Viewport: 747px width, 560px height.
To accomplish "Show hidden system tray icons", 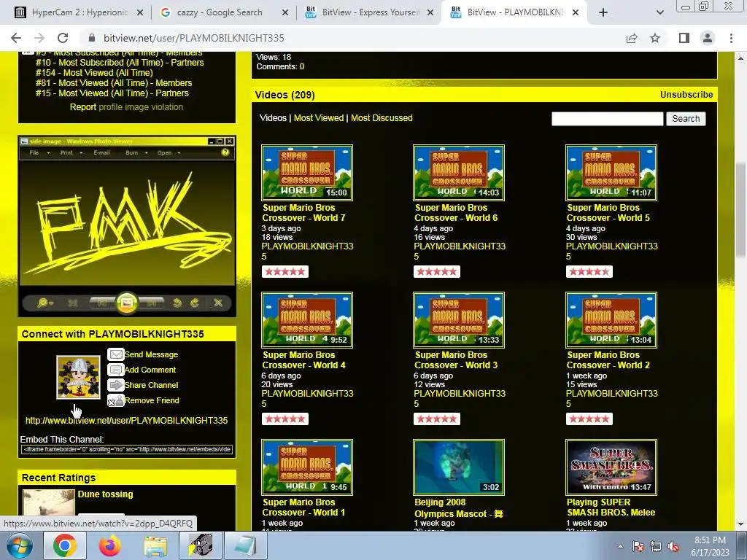I will point(620,546).
